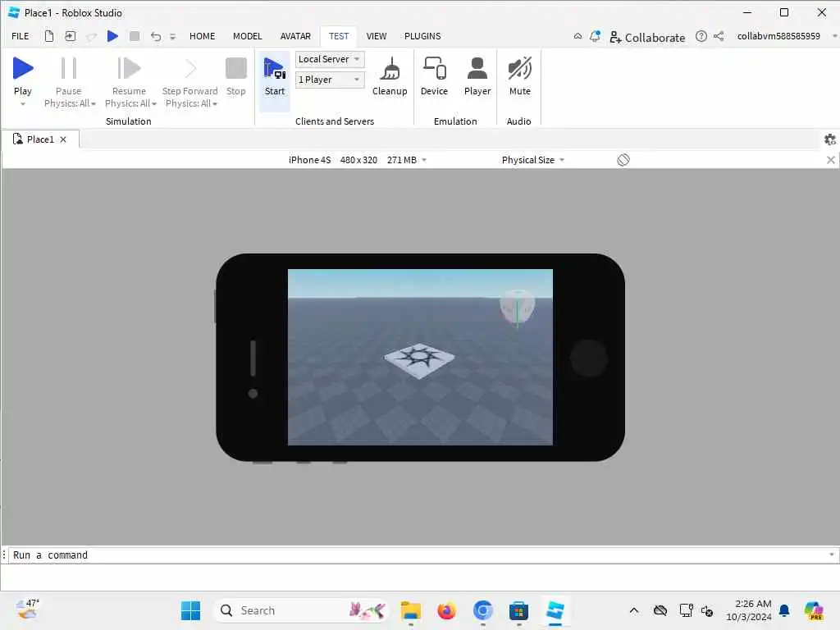Click the import/open file icon in quick access
The width and height of the screenshot is (840, 630).
[71, 36]
